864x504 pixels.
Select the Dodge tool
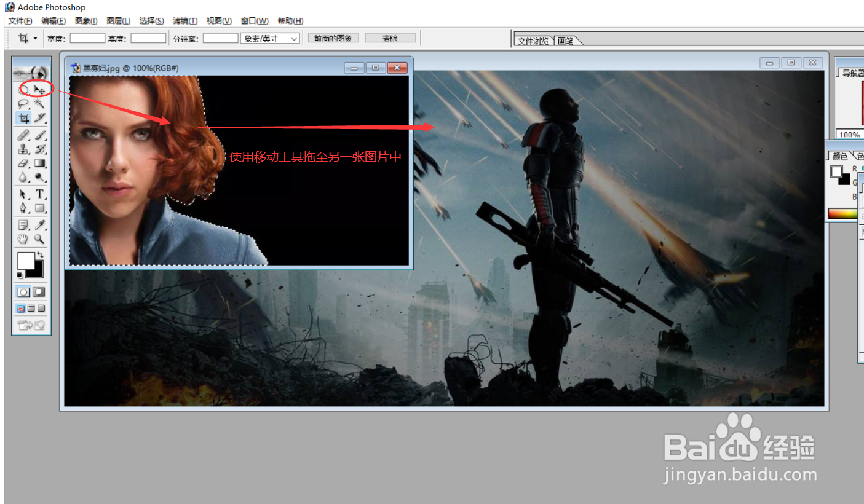point(40,178)
